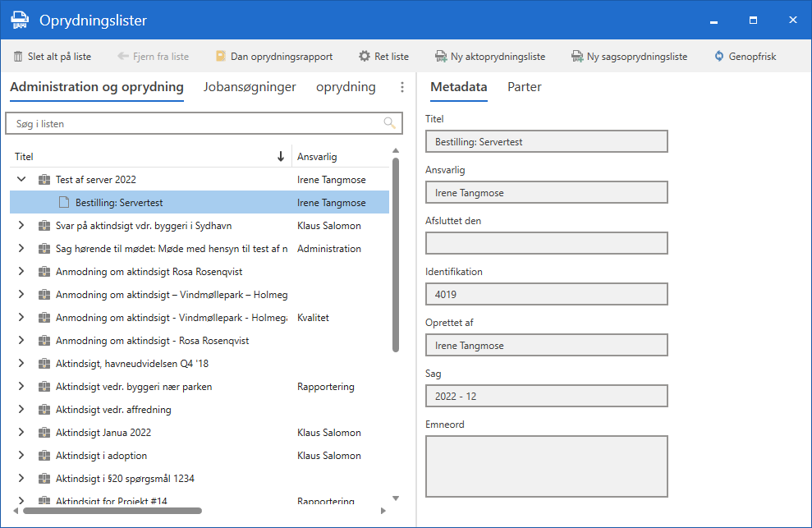Click the vertical scrollbar of the list
812x528 pixels.
(396, 255)
